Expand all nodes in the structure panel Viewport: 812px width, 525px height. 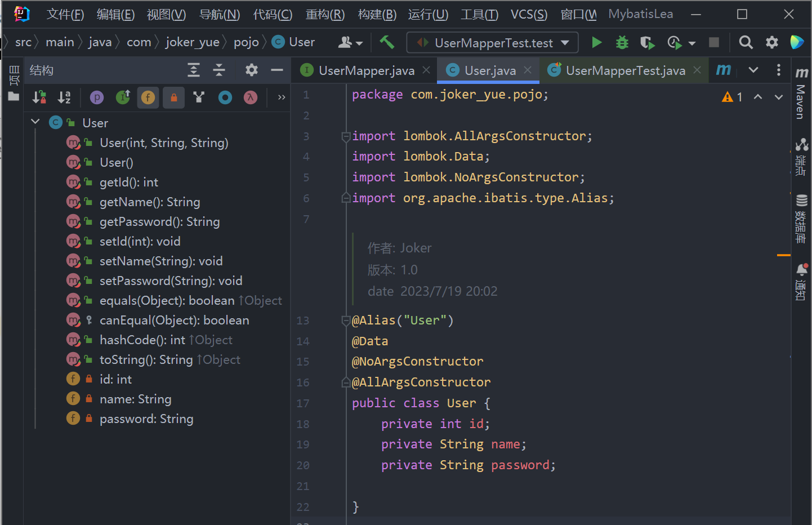click(x=194, y=70)
